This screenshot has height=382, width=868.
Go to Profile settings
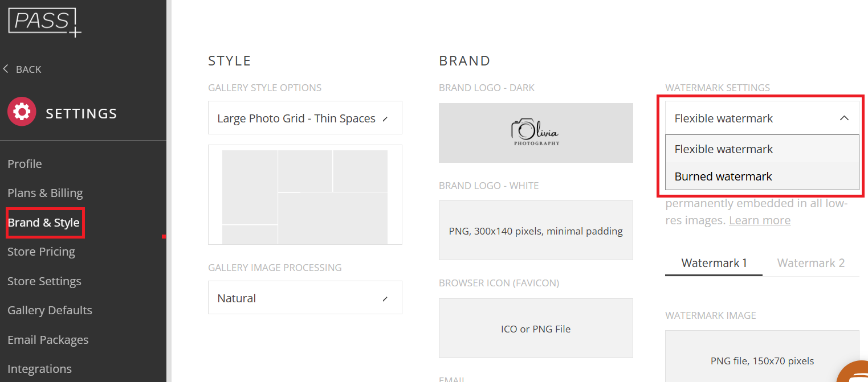click(25, 164)
